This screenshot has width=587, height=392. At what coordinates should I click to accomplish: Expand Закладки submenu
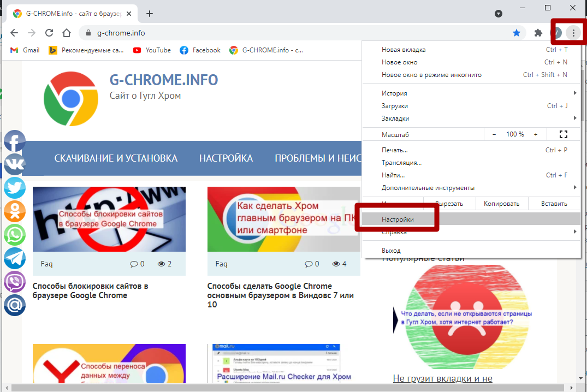coord(471,118)
